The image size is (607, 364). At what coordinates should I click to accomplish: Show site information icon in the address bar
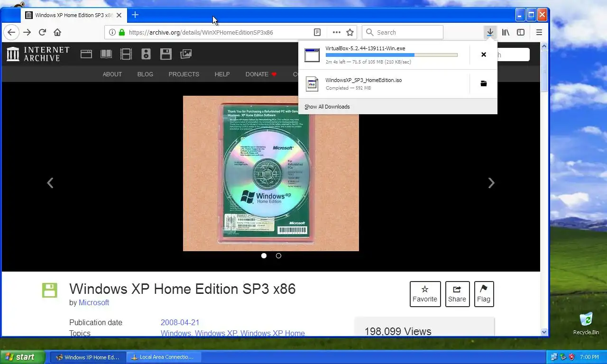(112, 32)
